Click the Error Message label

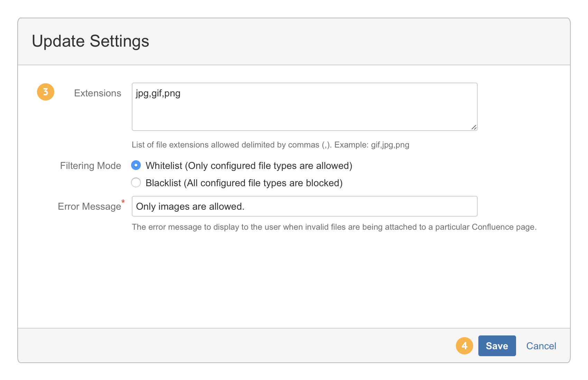click(89, 206)
